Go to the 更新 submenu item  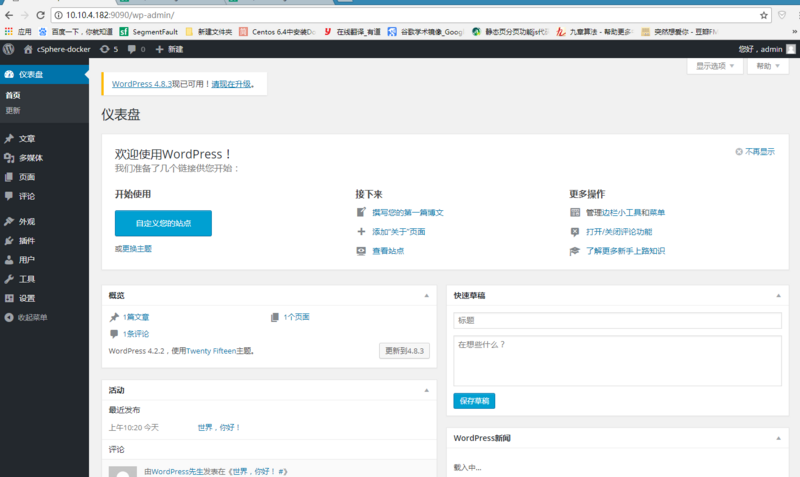click(x=13, y=111)
